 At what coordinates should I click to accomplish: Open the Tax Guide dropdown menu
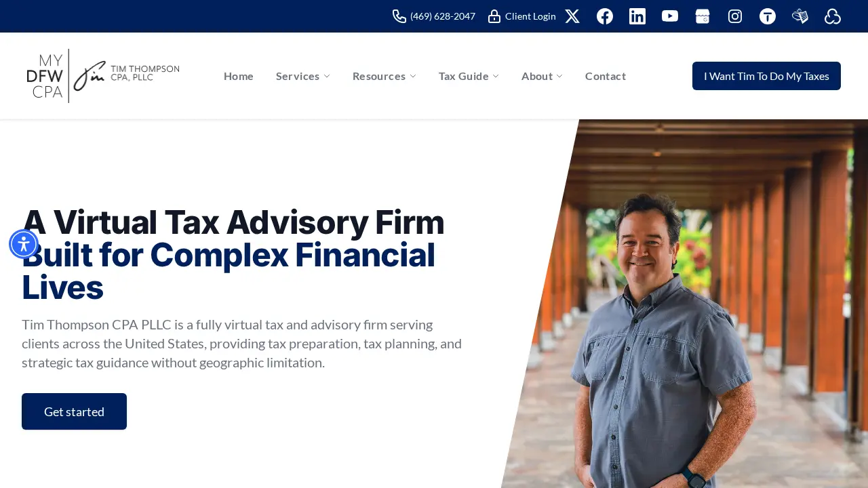point(469,76)
